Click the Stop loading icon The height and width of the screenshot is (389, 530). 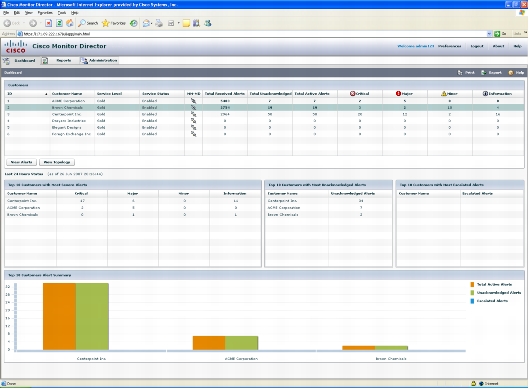point(49,23)
